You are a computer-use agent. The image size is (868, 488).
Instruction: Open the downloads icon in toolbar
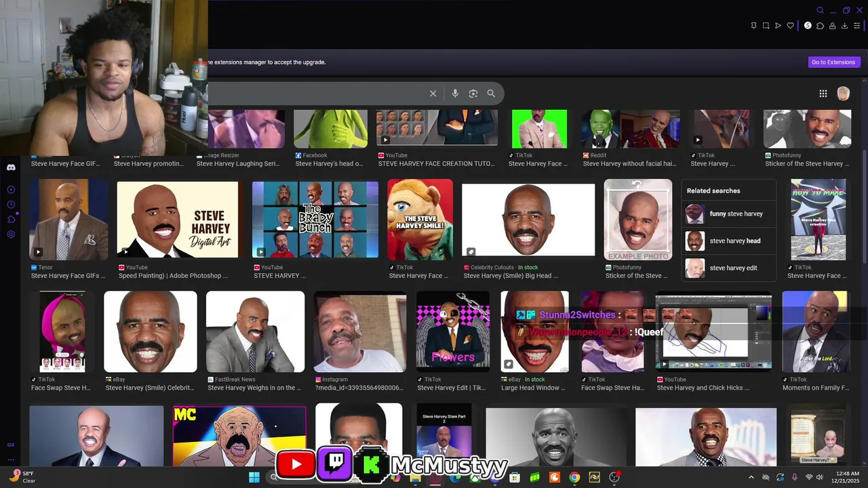[x=844, y=26]
